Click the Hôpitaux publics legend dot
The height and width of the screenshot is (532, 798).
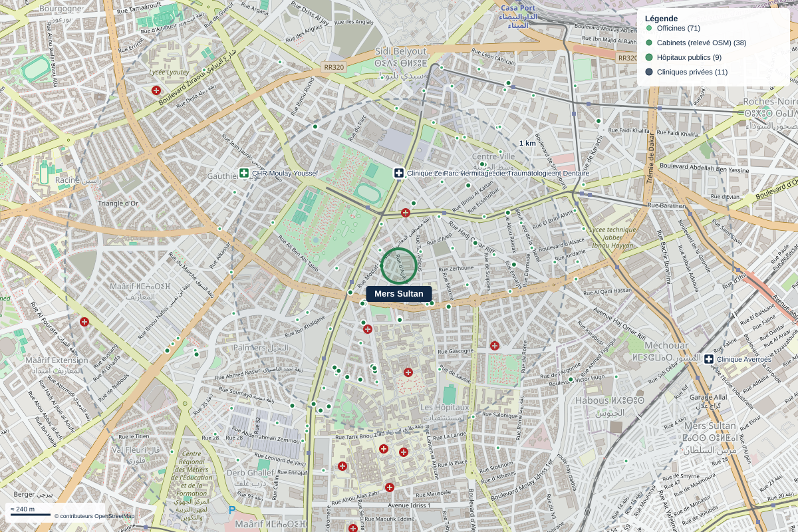(x=649, y=57)
